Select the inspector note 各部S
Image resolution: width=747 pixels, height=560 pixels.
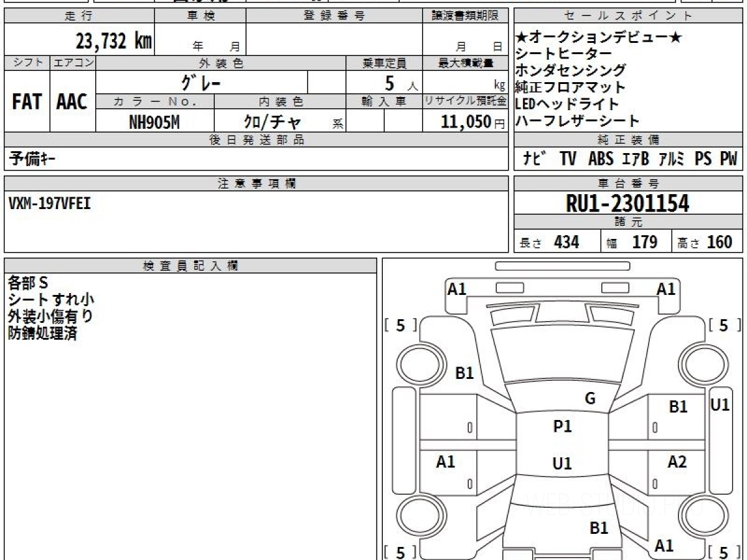(28, 283)
